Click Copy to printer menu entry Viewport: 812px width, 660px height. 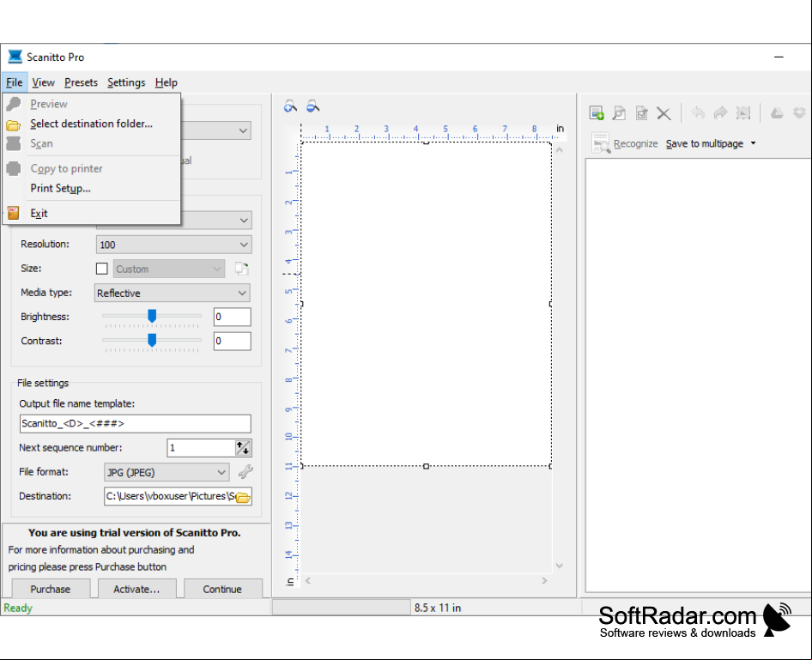[x=92, y=169]
